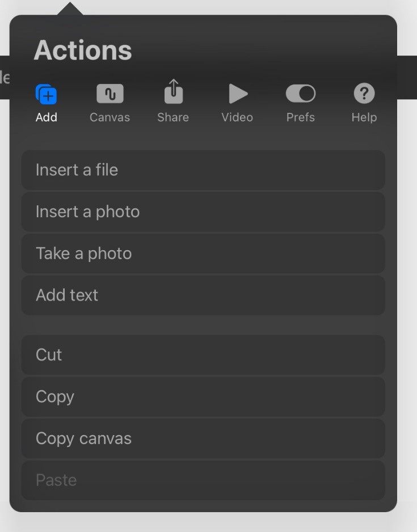Open the Help question mark icon
This screenshot has width=417, height=532.
[364, 94]
